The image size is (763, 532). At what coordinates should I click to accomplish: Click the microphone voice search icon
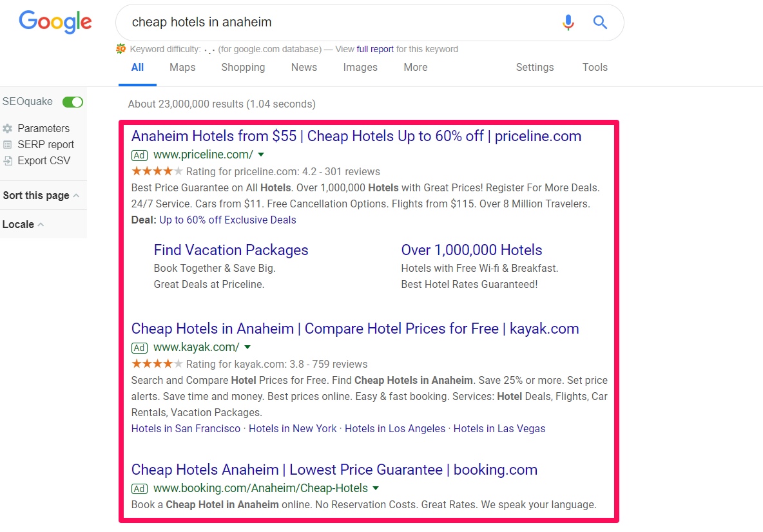pos(568,23)
